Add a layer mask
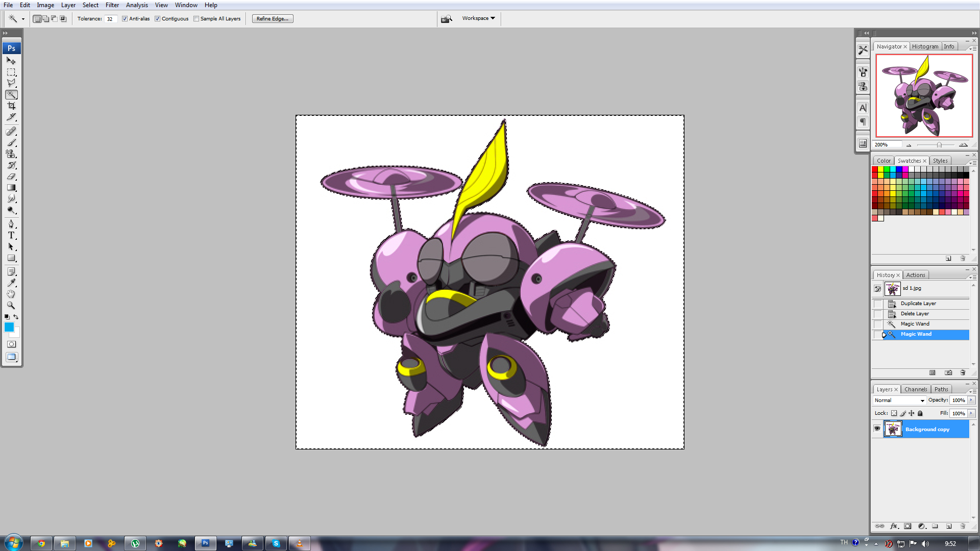980x551 pixels. 908,526
